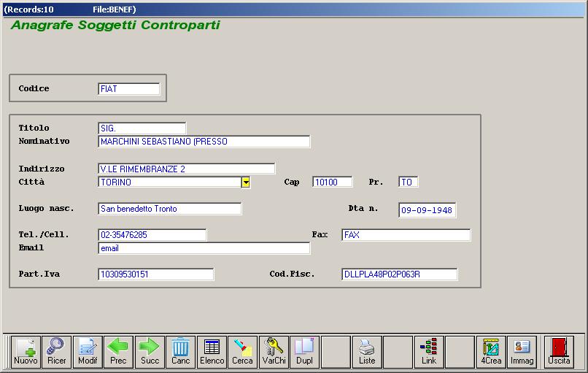Click the Pr. field showing TO
Viewport: 588px width, 373px height.
pyautogui.click(x=409, y=182)
